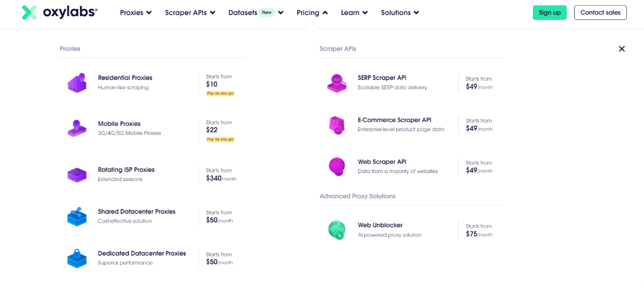Expand the Solutions navigation dropdown
The width and height of the screenshot is (644, 288).
[x=400, y=12]
